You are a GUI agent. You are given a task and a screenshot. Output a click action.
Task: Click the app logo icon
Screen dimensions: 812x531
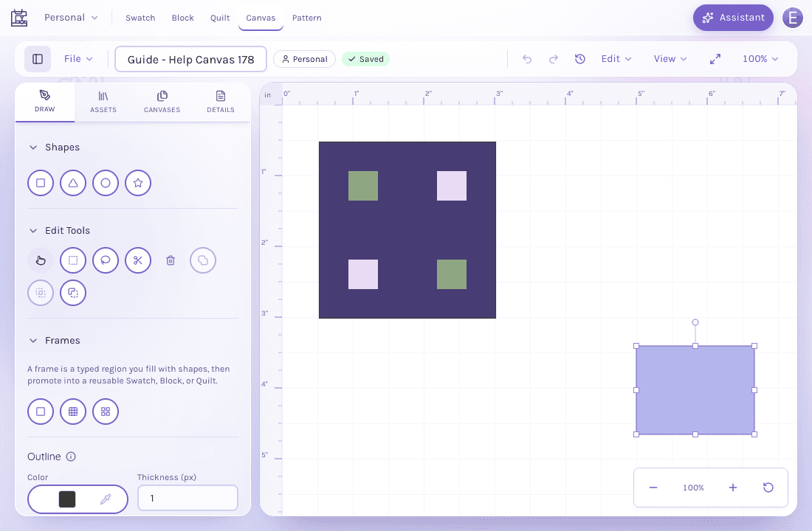click(x=19, y=18)
